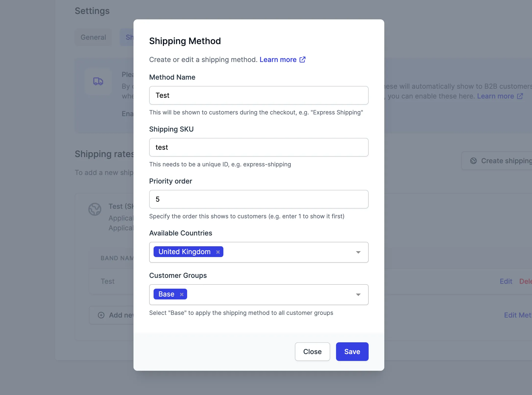This screenshot has width=532, height=395.
Task: Click the globe icon on Create shipping button
Action: tap(473, 161)
